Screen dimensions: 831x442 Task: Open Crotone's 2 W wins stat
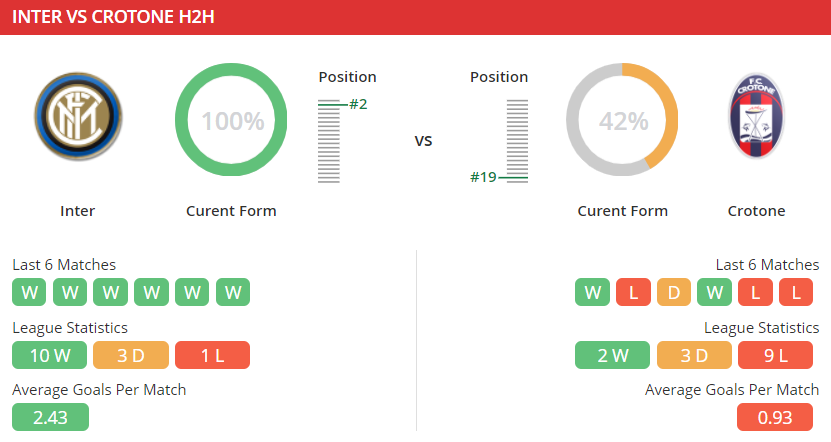coord(612,355)
